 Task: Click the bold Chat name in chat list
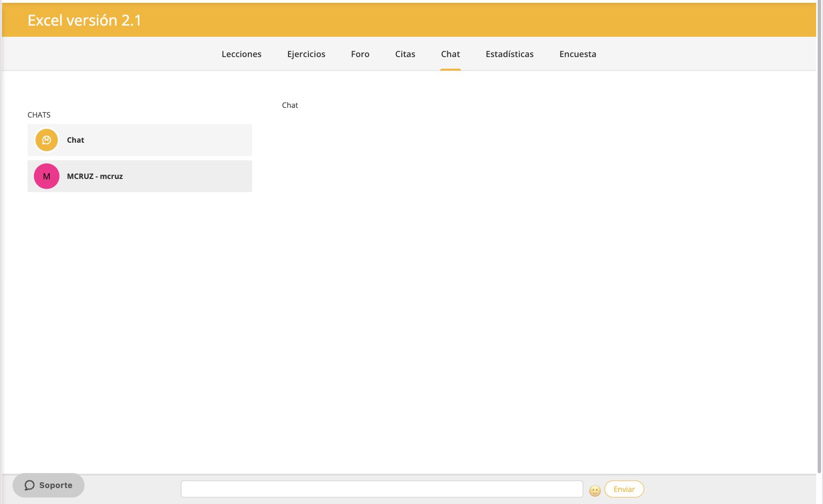[76, 140]
